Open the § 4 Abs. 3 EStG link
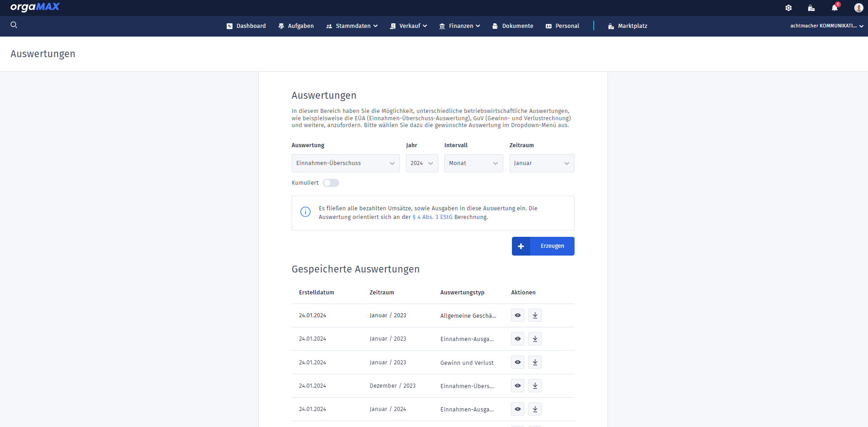This screenshot has height=427, width=868. pyautogui.click(x=432, y=217)
